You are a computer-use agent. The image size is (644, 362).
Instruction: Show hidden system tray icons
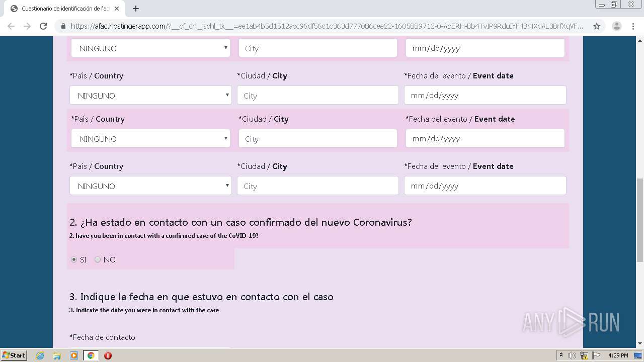pyautogui.click(x=561, y=355)
